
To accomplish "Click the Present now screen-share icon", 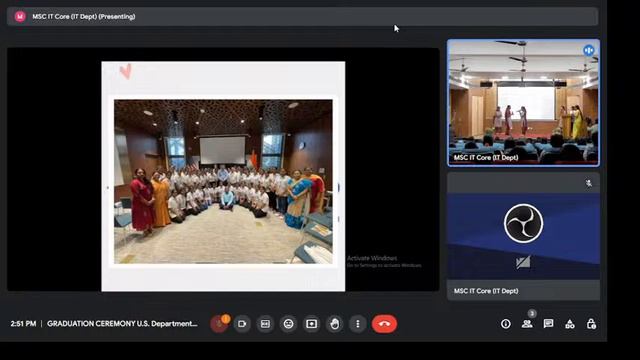I will pyautogui.click(x=311, y=324).
